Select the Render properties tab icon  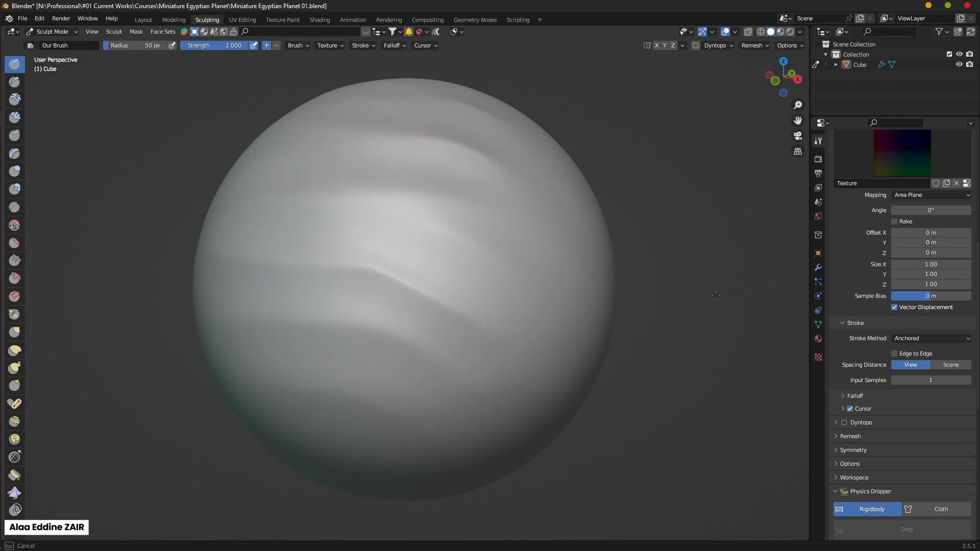pyautogui.click(x=819, y=159)
